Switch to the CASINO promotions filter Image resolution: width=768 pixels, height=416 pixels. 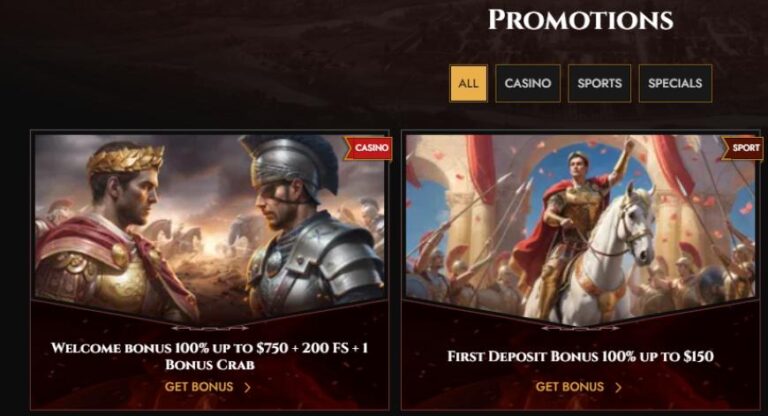point(528,83)
